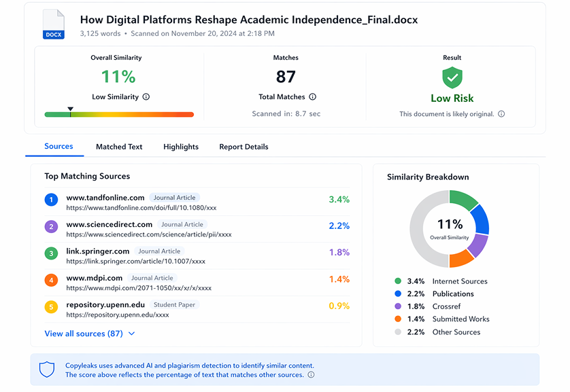
Task: Click the green Low Risk shield icon
Action: point(452,78)
